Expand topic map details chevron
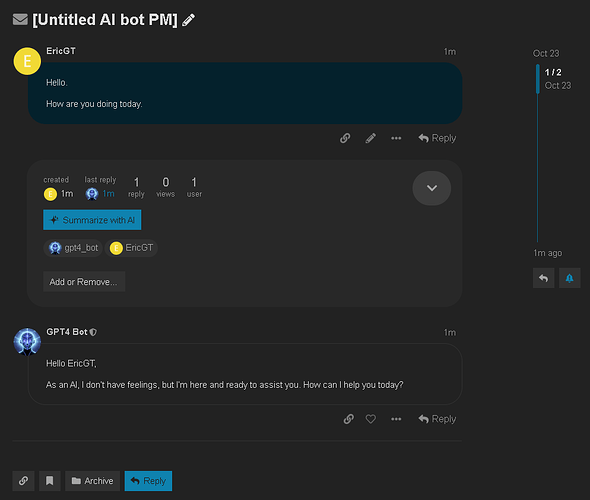This screenshot has width=590, height=500. (432, 188)
